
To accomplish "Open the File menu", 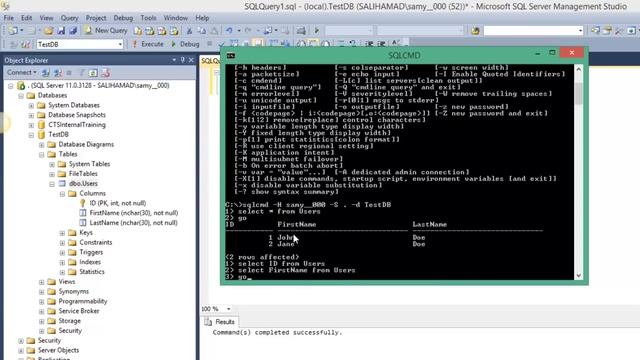I will pyautogui.click(x=9, y=18).
